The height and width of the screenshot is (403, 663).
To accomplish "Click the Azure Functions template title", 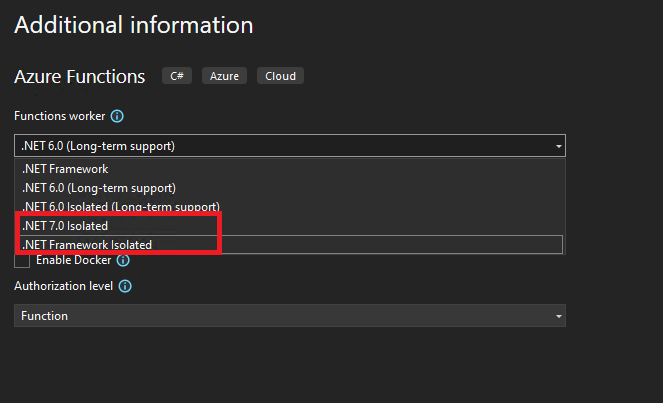I will point(79,77).
